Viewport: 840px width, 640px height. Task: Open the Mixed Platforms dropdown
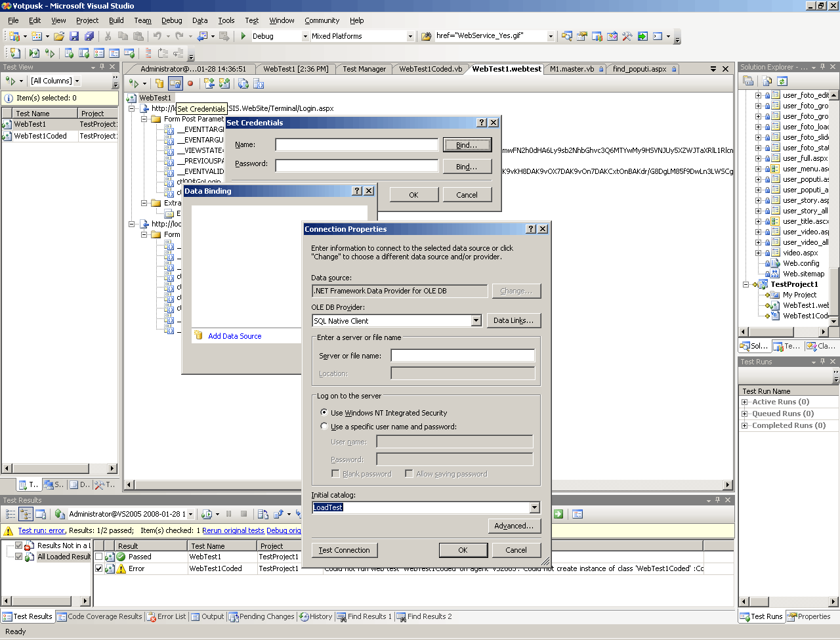coord(410,36)
